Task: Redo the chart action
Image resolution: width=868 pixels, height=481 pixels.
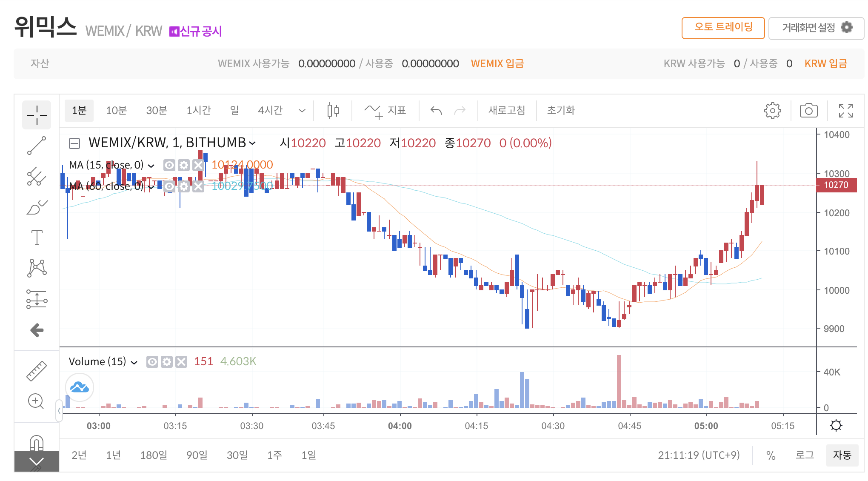Action: (x=460, y=111)
